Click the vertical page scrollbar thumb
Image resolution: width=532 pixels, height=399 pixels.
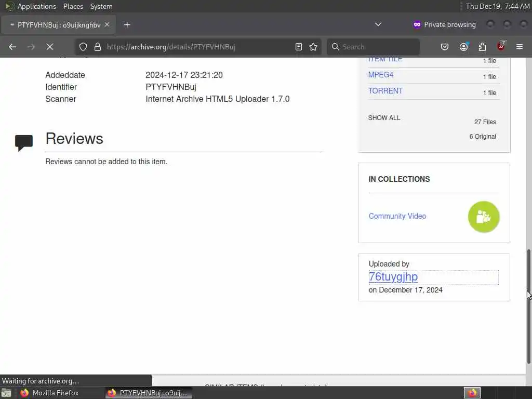[x=528, y=307]
